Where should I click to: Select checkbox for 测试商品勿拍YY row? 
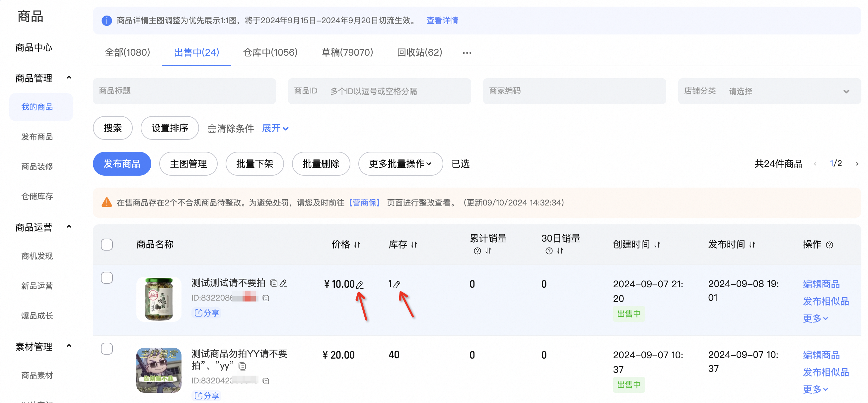(x=107, y=348)
